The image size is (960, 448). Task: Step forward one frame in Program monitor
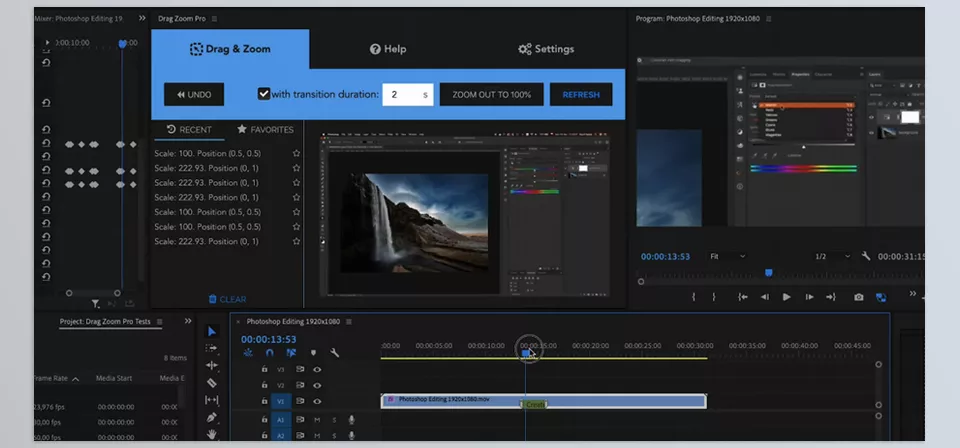click(x=809, y=297)
